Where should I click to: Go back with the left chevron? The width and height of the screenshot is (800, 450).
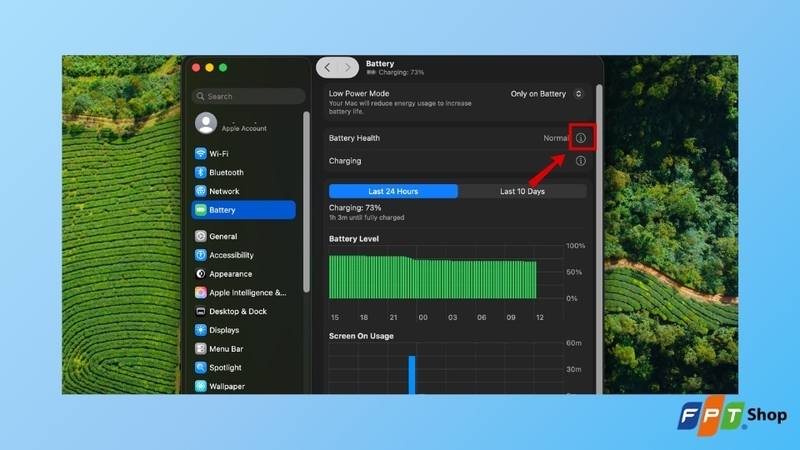[x=327, y=67]
